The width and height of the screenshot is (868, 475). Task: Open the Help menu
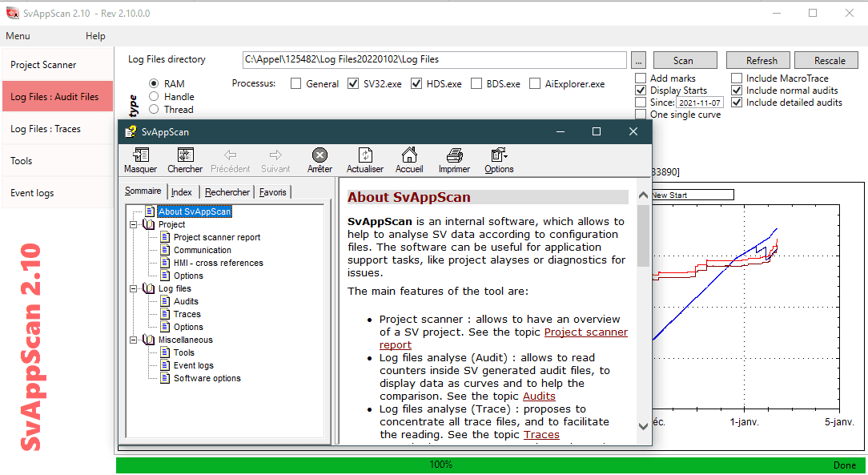pyautogui.click(x=95, y=36)
